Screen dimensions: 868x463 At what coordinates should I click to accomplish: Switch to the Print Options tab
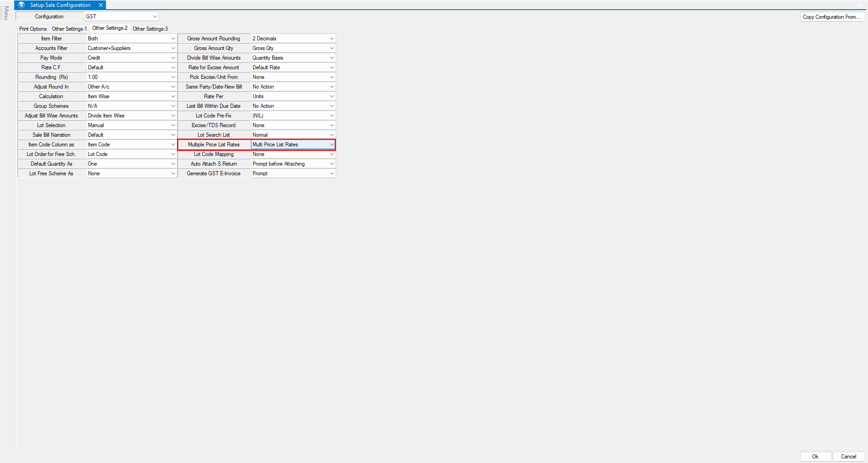(33, 29)
